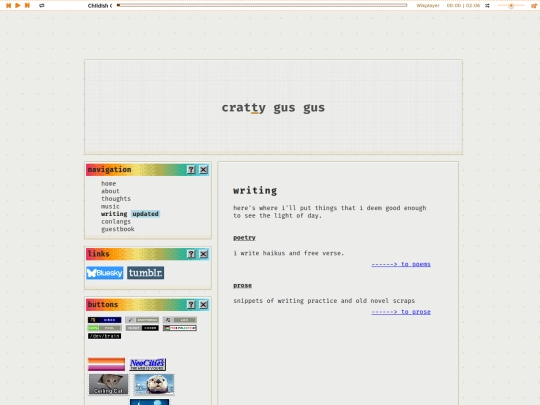Click the 'i write haikus' sentence
This screenshot has height=405, width=540.
[289, 253]
